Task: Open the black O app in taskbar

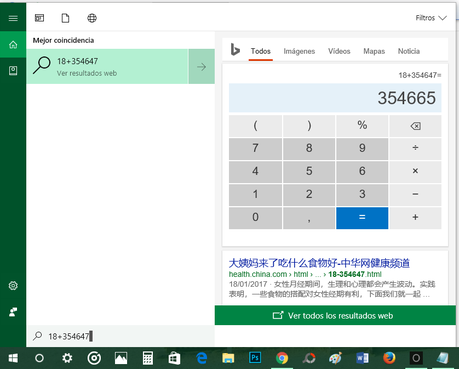Action: click(416, 358)
